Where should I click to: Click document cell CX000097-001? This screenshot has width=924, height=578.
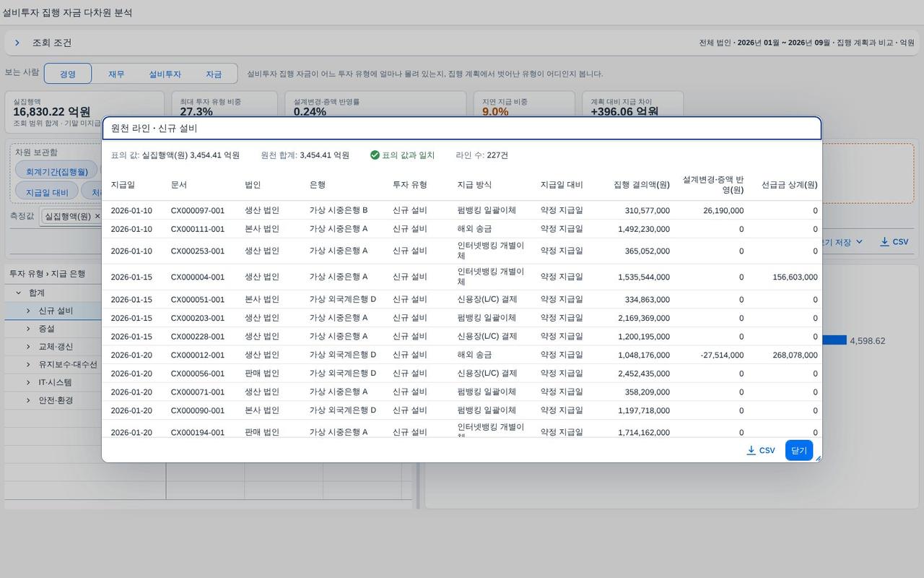pos(198,210)
